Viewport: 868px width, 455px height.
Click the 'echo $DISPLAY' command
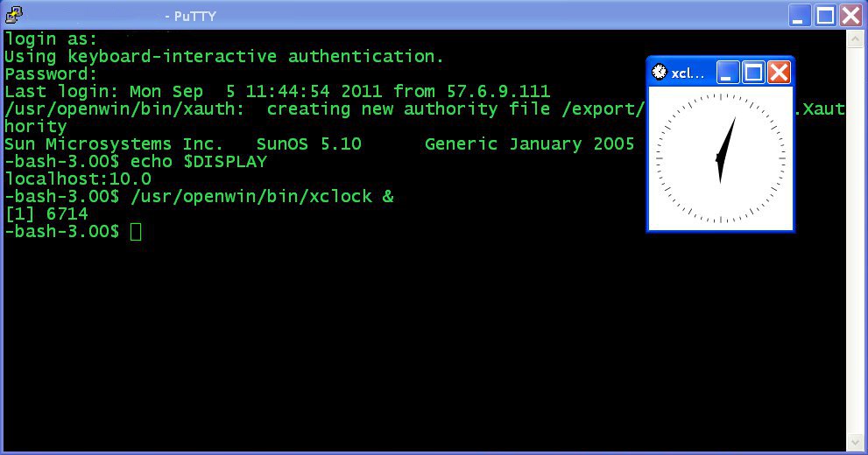pyautogui.click(x=199, y=161)
